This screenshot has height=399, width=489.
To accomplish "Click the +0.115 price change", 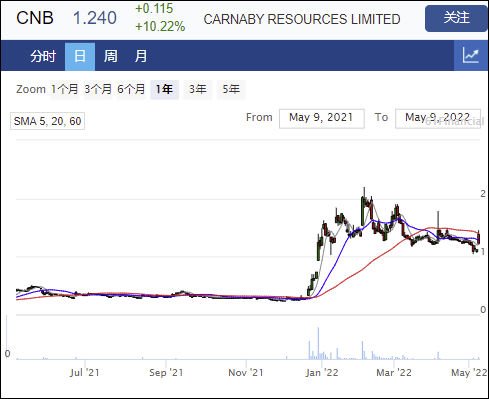I will click(x=154, y=8).
